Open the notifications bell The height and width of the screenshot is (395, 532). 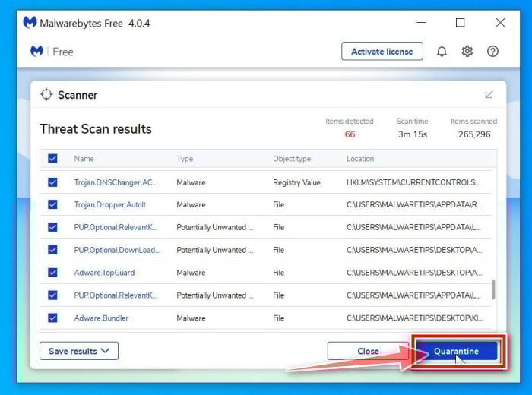442,52
